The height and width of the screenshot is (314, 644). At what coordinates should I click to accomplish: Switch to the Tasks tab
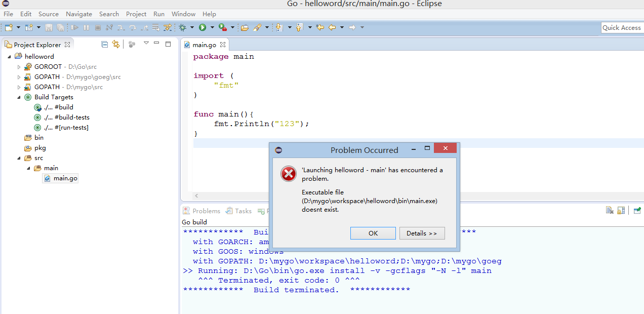tap(238, 211)
